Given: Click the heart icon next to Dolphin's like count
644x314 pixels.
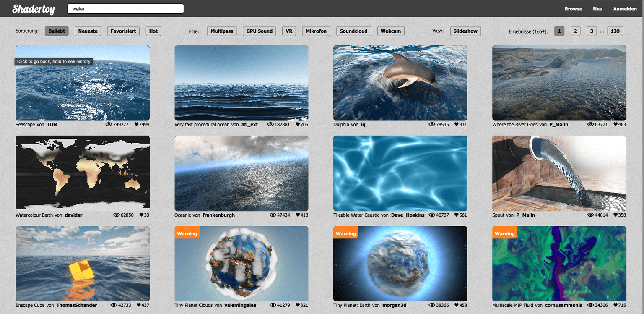Looking at the screenshot, I should [x=457, y=124].
